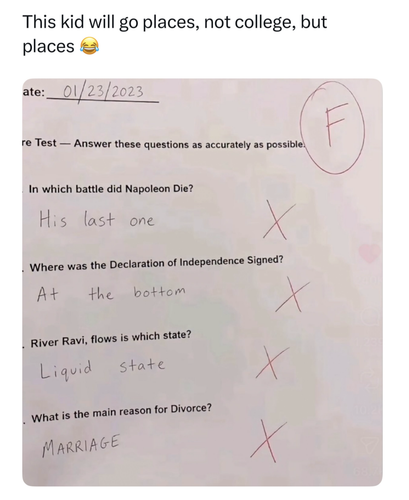Open comments via the speech bubble icon
Viewport: 409px width, 500px height.
[x=370, y=317]
